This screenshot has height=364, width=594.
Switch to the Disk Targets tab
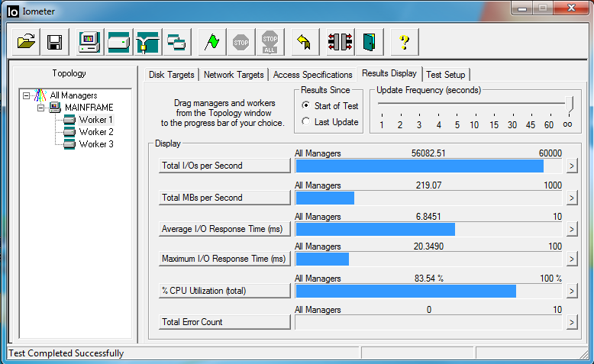tap(171, 75)
